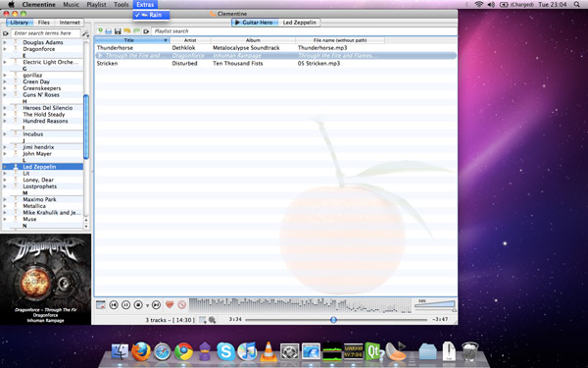The width and height of the screenshot is (588, 368).
Task: Expand the Led Zeppelin library entry
Action: click(x=5, y=167)
